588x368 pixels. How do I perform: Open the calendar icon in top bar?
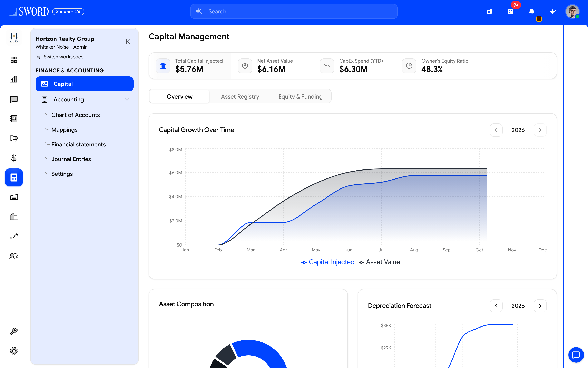tap(489, 11)
